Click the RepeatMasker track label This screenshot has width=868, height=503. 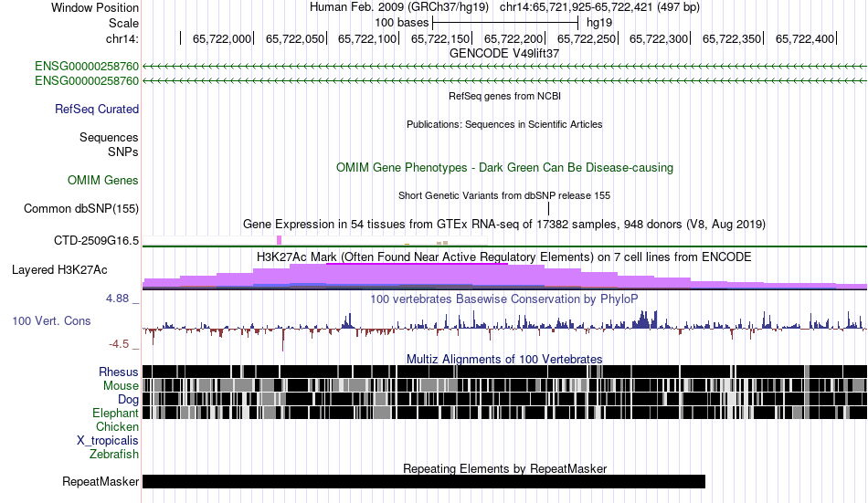pyautogui.click(x=101, y=481)
